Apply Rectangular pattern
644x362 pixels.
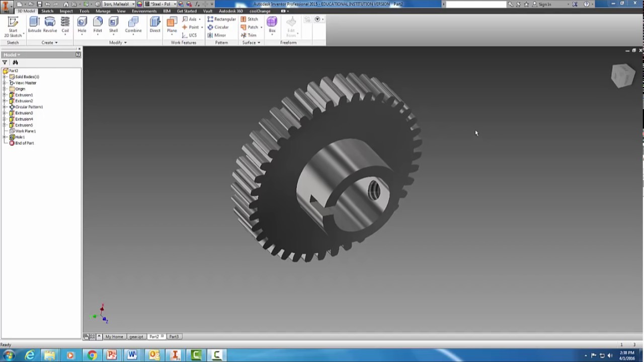(x=221, y=19)
